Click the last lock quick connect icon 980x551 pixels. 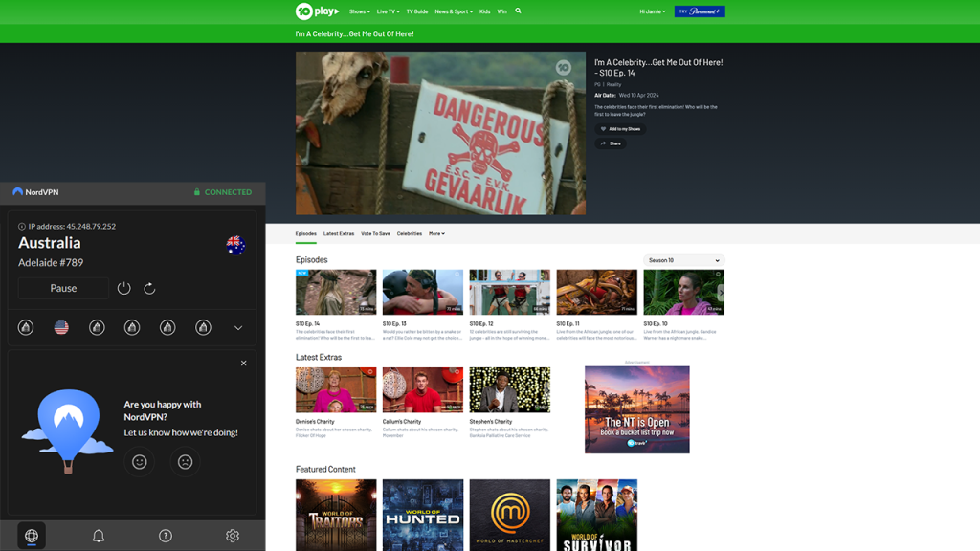203,327
